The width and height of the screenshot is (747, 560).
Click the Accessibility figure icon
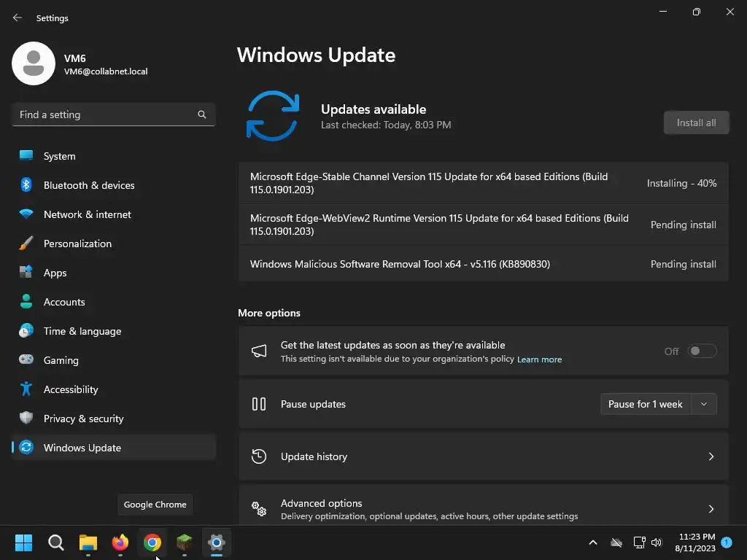[x=26, y=389]
